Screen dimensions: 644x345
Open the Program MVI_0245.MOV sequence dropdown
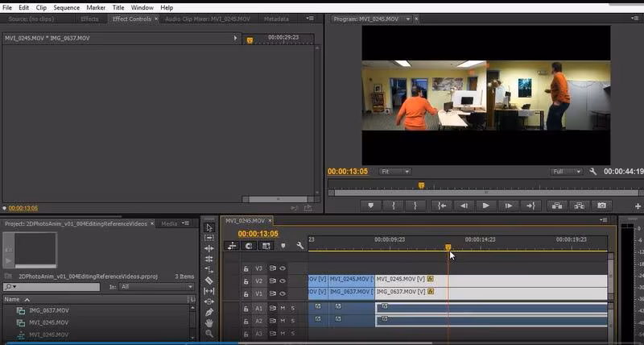click(408, 19)
